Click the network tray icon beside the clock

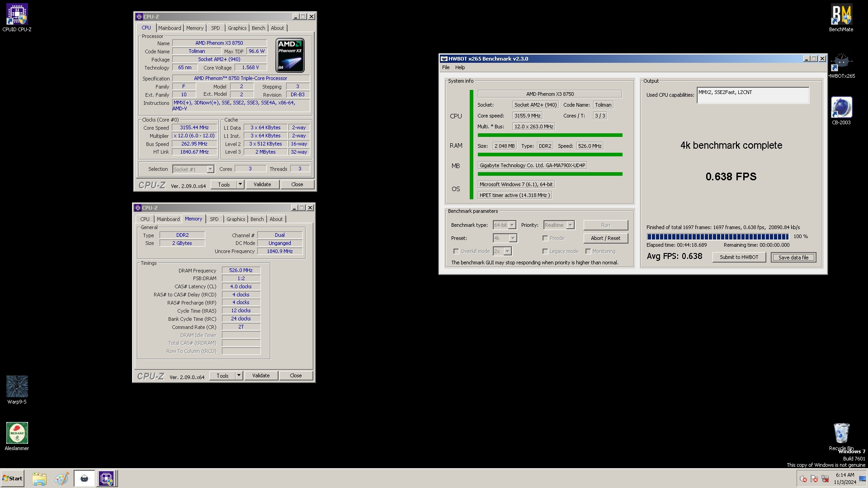[825, 479]
